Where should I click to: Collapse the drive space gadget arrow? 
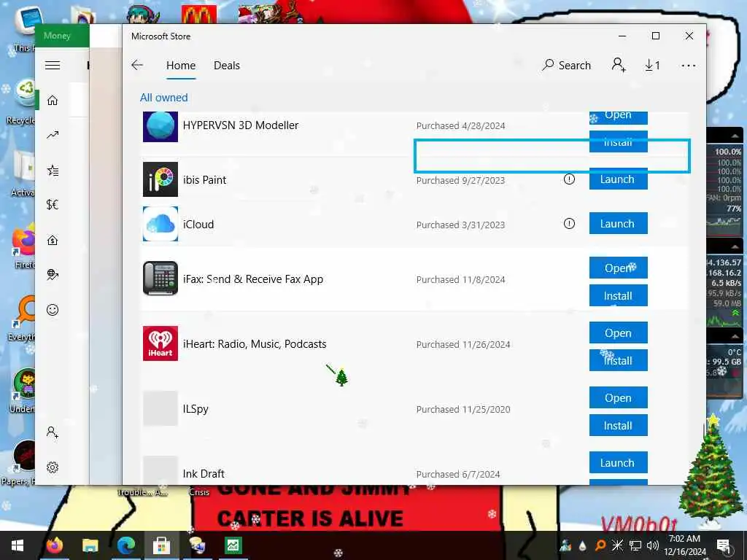pos(734,336)
